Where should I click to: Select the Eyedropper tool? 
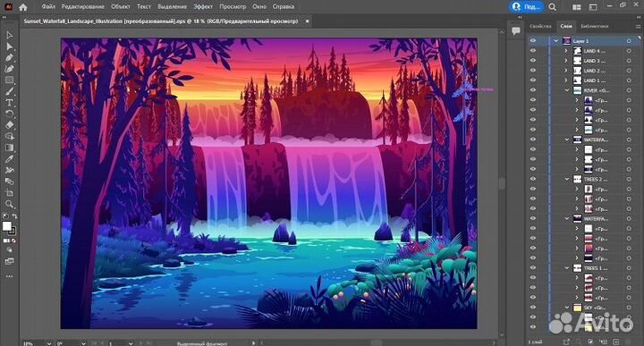tap(10, 159)
